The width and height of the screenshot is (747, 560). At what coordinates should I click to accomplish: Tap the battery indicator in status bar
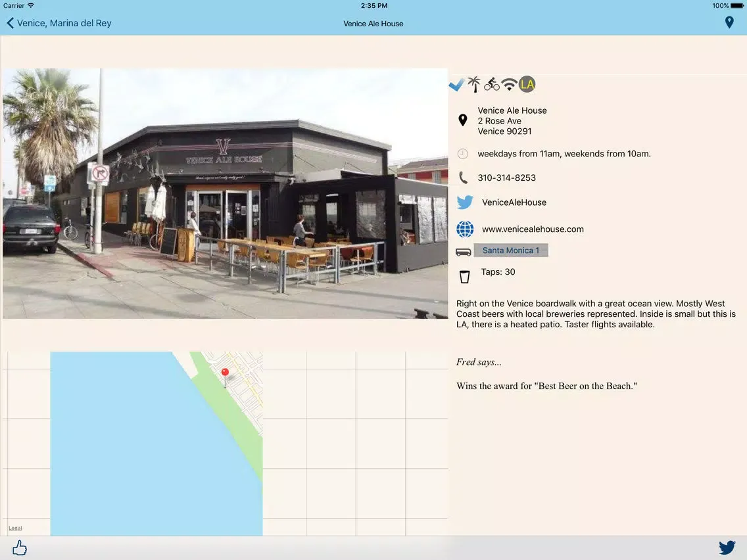736,6
